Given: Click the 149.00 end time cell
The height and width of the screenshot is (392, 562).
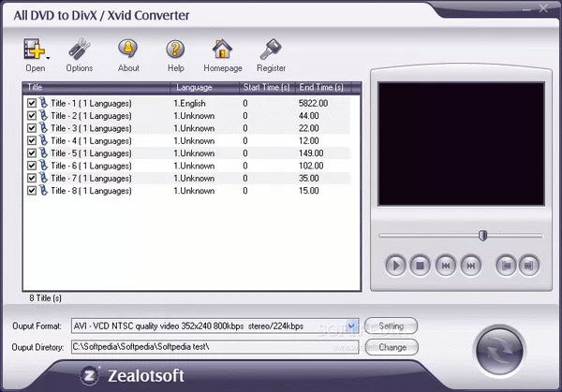Looking at the screenshot, I should tap(311, 153).
